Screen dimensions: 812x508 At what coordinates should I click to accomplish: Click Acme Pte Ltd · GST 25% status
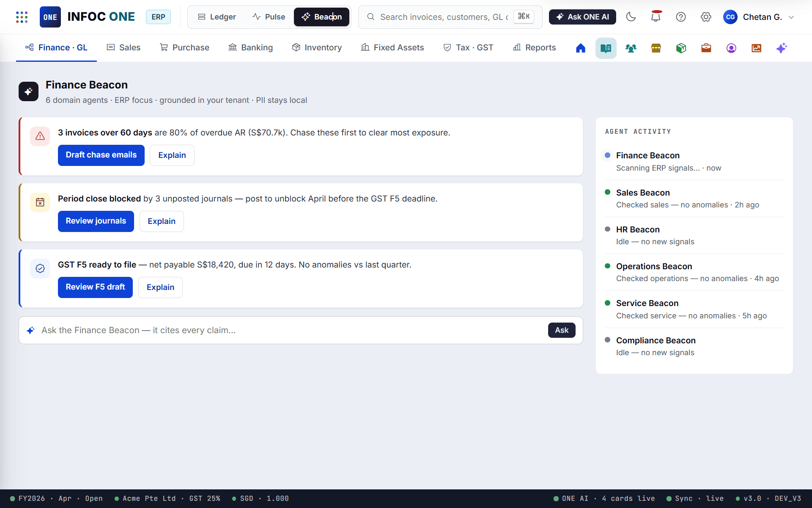pos(167,499)
